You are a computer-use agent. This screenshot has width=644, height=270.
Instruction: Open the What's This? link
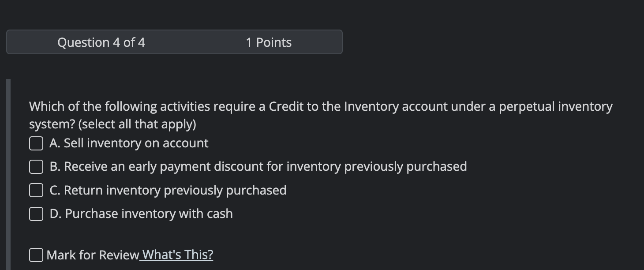click(x=178, y=255)
